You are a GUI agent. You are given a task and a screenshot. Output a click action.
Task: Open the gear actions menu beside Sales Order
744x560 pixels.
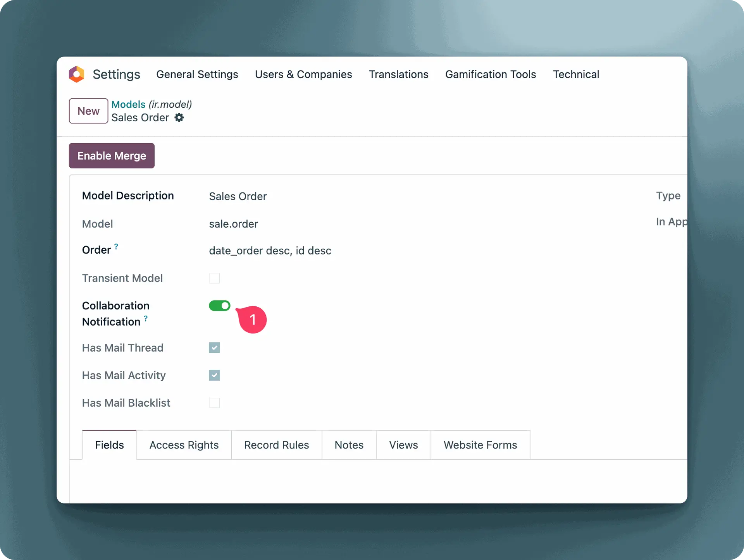[x=179, y=117]
